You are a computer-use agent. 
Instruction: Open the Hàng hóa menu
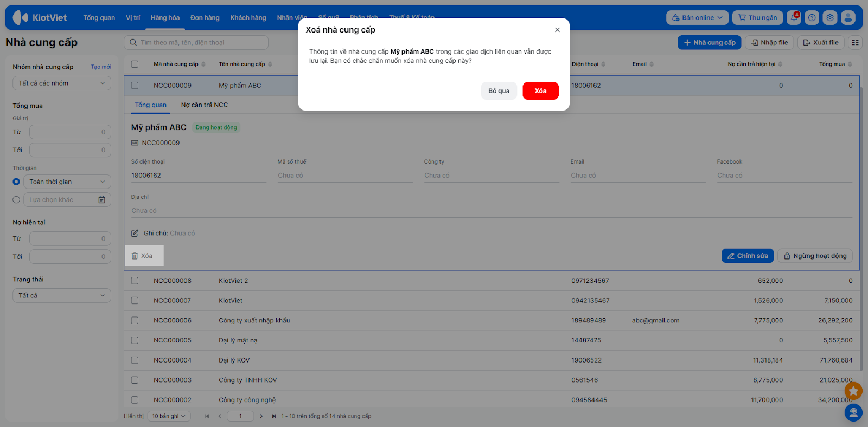[165, 18]
